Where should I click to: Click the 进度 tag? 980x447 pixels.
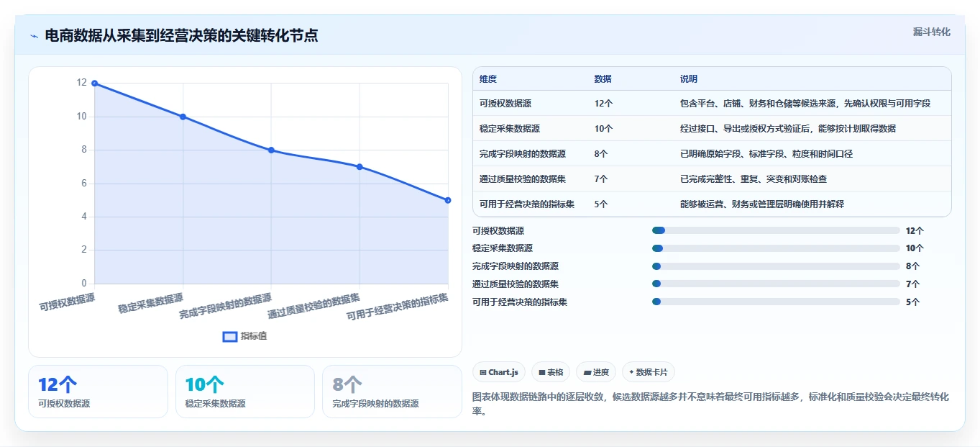coord(596,372)
